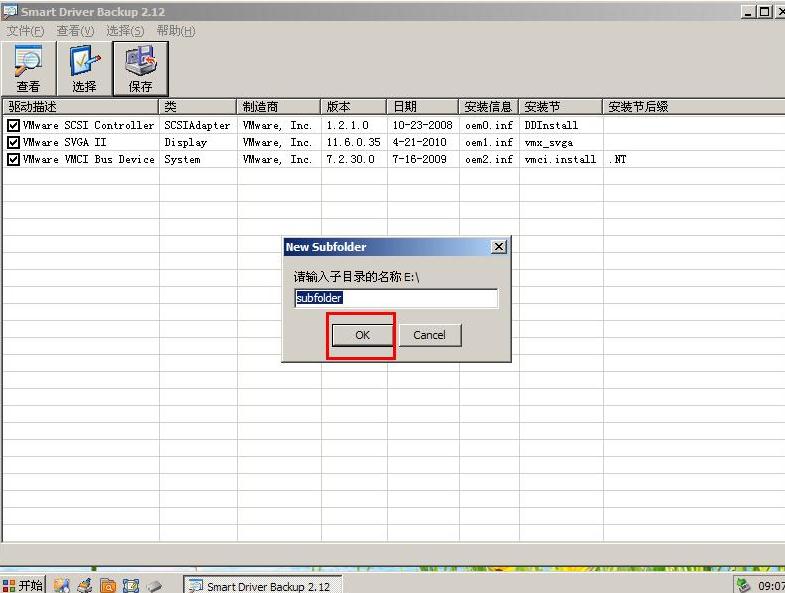The height and width of the screenshot is (593, 785).
Task: Click OK in the New Subfolder dialog
Action: point(362,335)
